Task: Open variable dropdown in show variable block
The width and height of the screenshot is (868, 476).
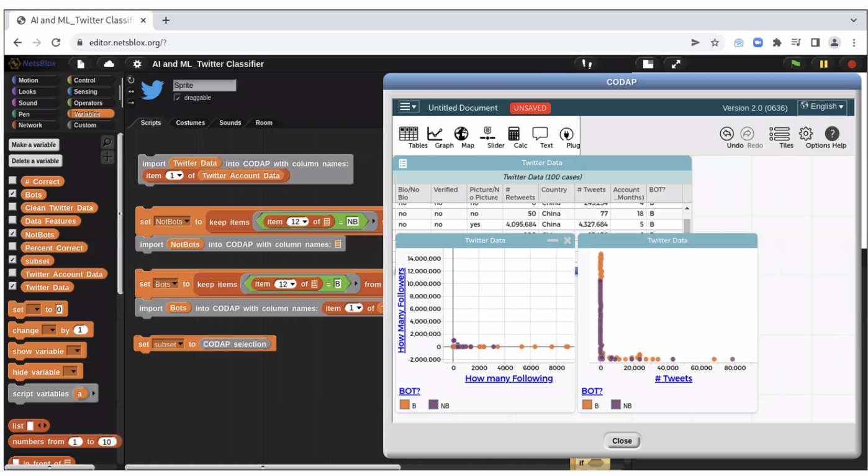Action: [74, 351]
